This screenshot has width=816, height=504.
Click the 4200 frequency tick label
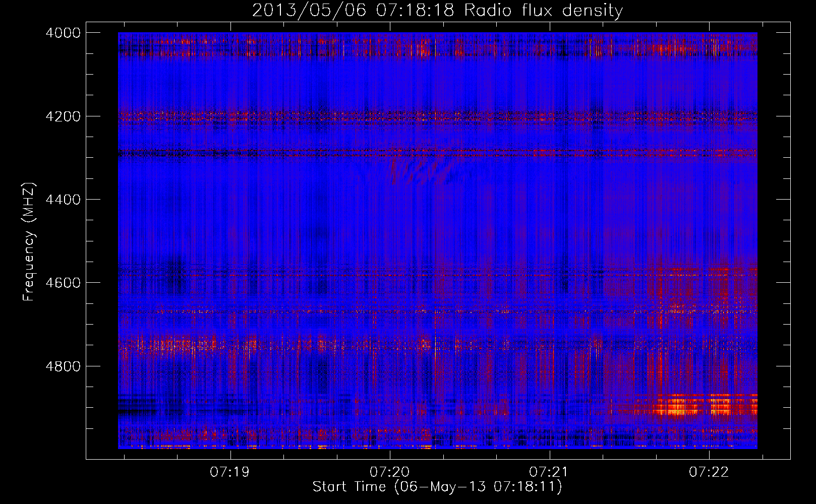(63, 116)
